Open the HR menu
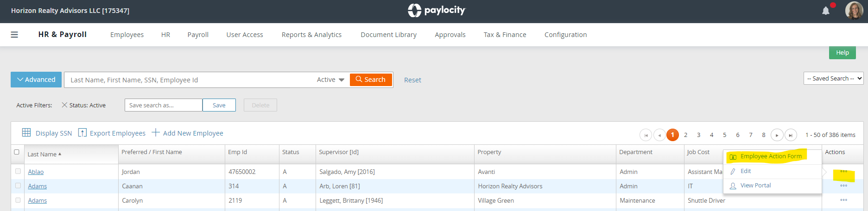Screen dimensions: 868x211 tap(165, 35)
